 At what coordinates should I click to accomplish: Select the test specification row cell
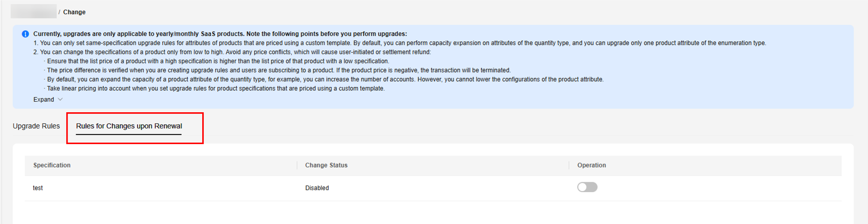tap(38, 188)
